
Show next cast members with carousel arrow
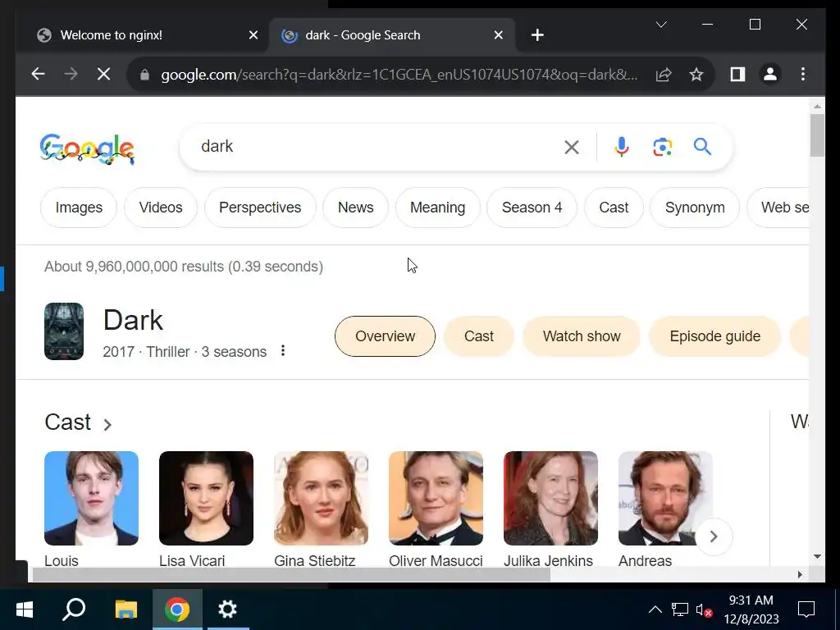tap(714, 536)
